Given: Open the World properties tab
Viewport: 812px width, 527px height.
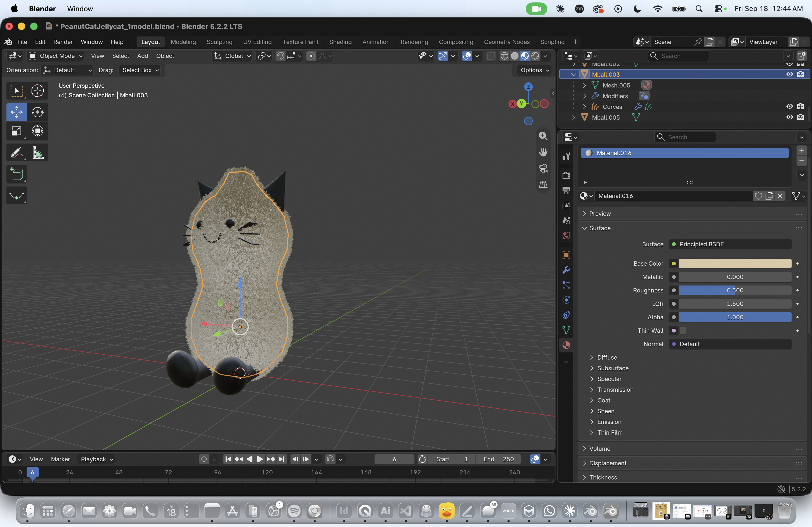Looking at the screenshot, I should 566,236.
